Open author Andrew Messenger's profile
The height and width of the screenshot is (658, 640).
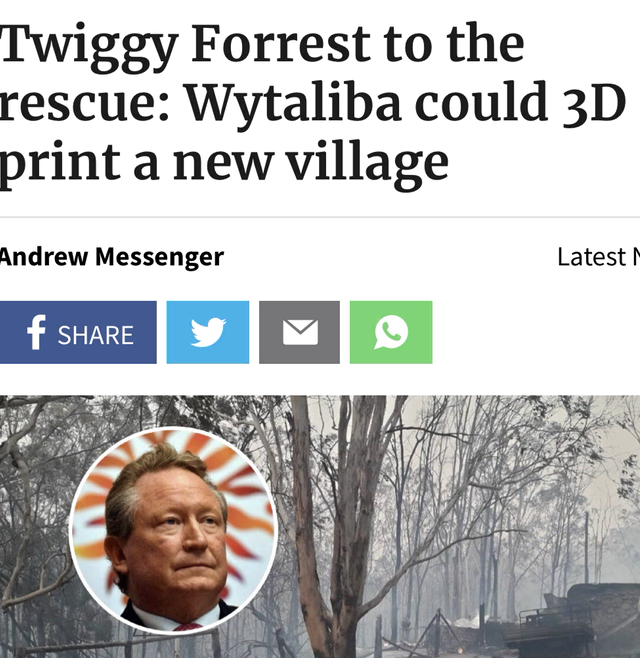tap(111, 257)
